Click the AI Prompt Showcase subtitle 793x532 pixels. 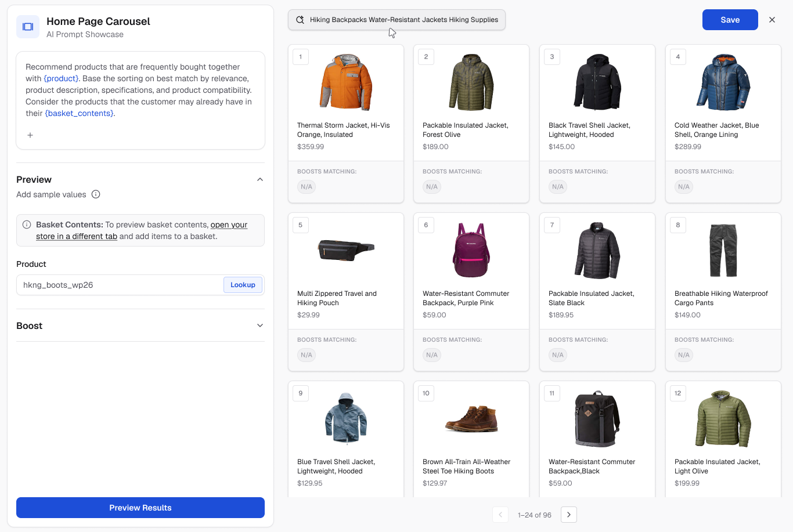(85, 34)
